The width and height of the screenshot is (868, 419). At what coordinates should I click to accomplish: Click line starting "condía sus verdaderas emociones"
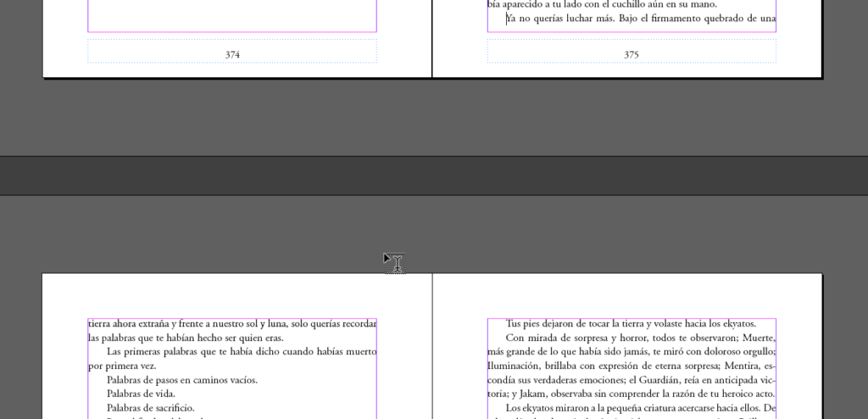click(x=631, y=380)
